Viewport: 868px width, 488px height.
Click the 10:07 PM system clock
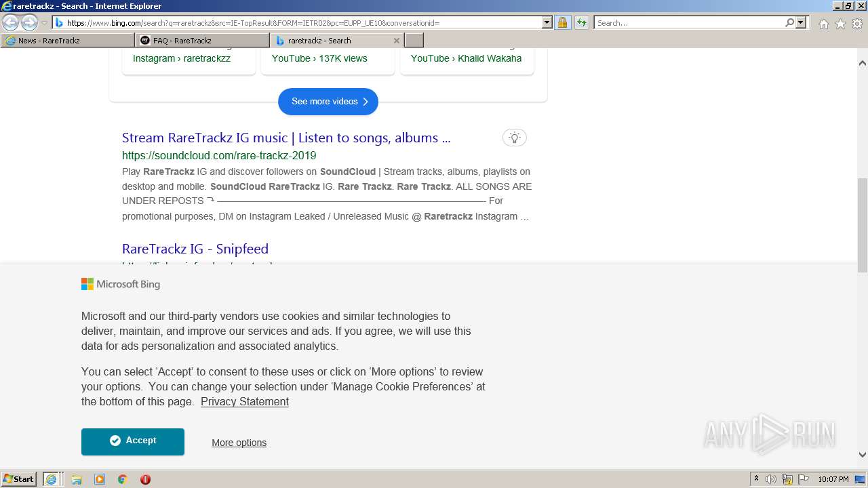tap(833, 479)
